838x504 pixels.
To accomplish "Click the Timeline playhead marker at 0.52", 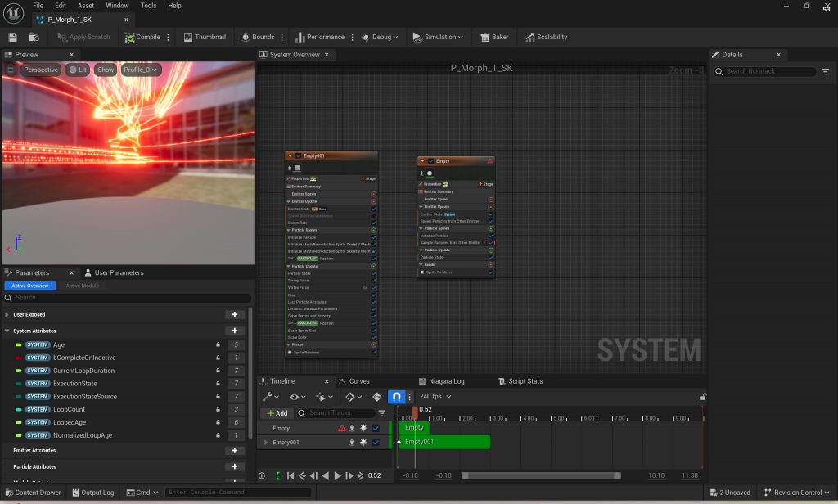I will click(415, 412).
